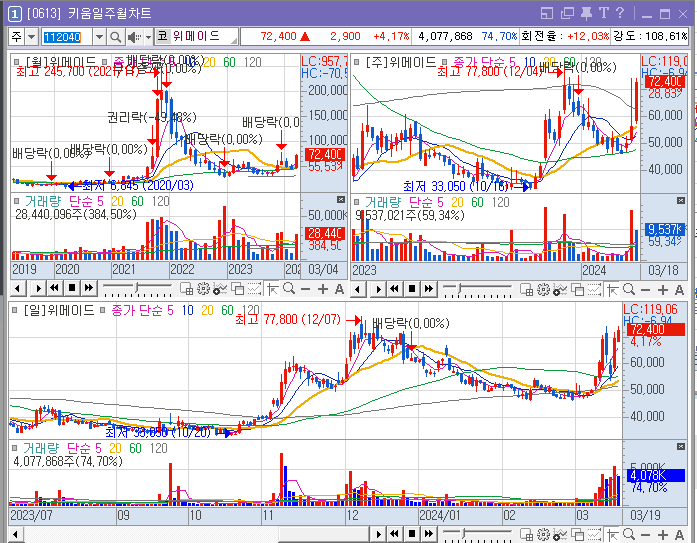
Task: Click daily chart minus zoom-out icon
Action: [645, 535]
